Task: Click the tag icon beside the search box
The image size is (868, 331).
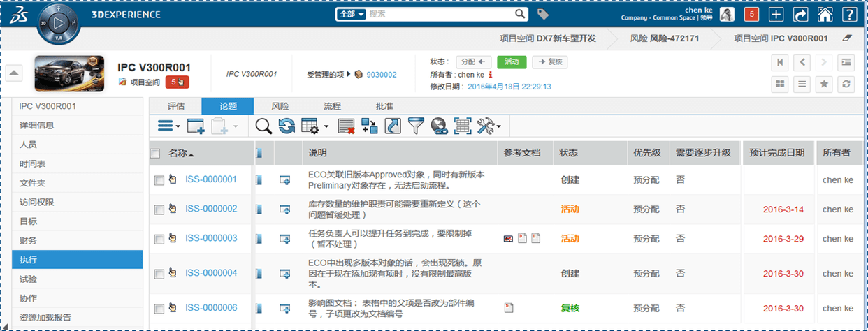Action: pos(543,14)
